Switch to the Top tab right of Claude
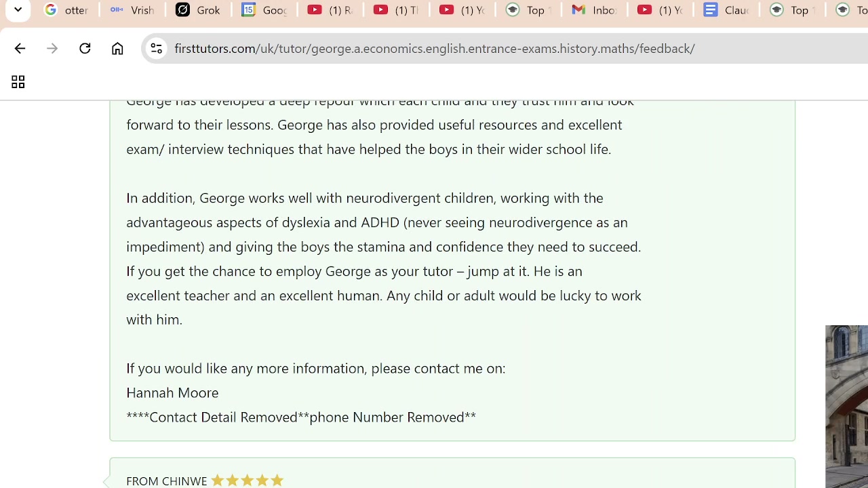This screenshot has height=488, width=868. pyautogui.click(x=791, y=10)
